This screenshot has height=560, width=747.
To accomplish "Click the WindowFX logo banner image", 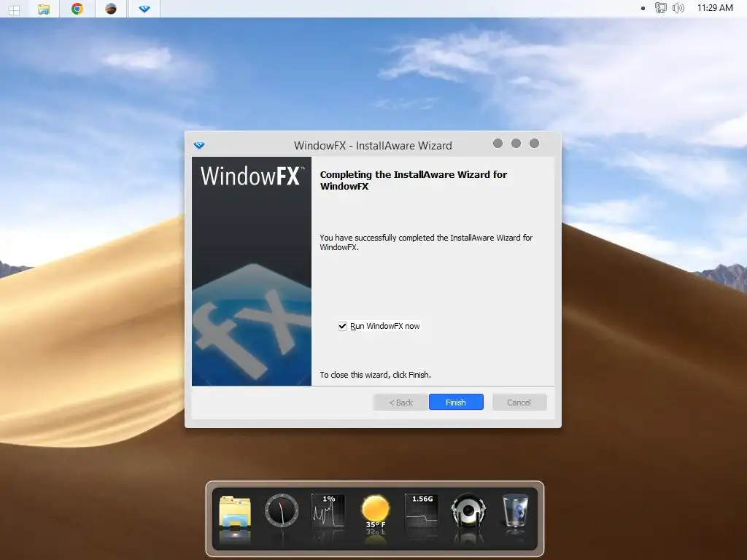I will tap(252, 271).
